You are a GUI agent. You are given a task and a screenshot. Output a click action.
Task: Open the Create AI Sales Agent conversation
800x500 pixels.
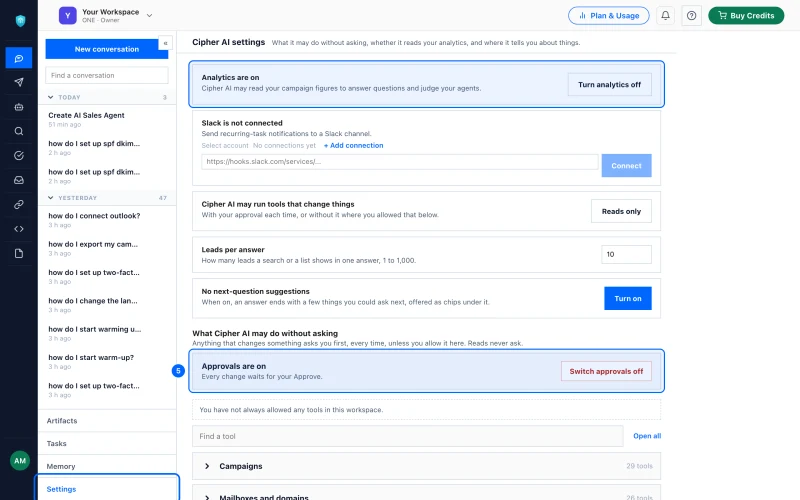click(107, 119)
